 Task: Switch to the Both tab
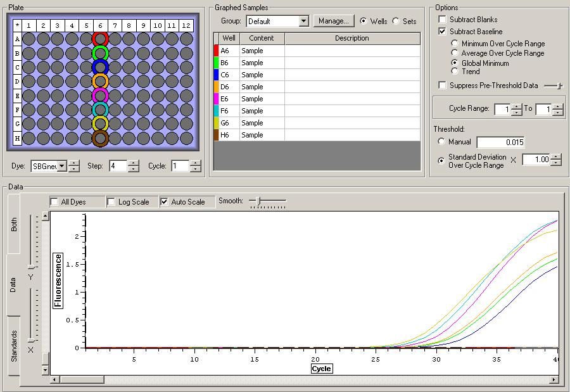[x=14, y=224]
